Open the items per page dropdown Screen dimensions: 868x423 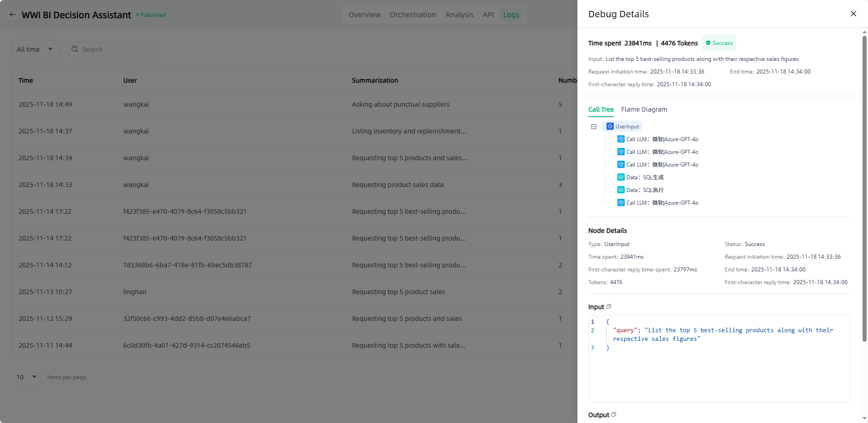coord(27,377)
